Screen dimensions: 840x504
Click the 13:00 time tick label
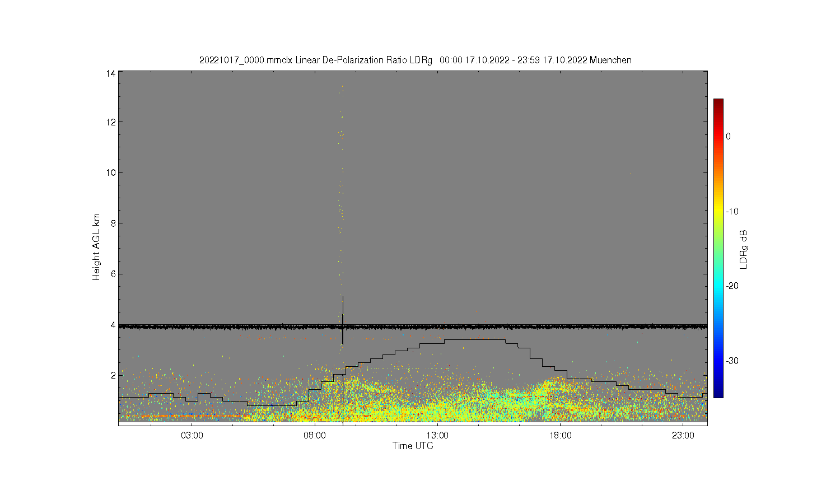click(437, 435)
